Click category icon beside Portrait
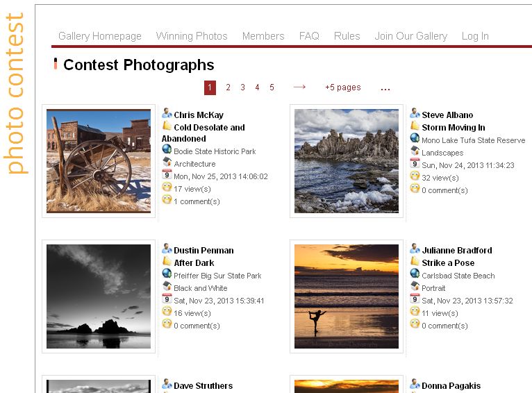The height and width of the screenshot is (393, 532). pyautogui.click(x=415, y=286)
